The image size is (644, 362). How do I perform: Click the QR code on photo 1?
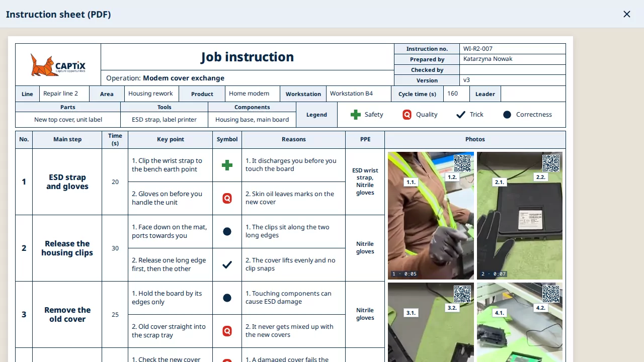(462, 163)
